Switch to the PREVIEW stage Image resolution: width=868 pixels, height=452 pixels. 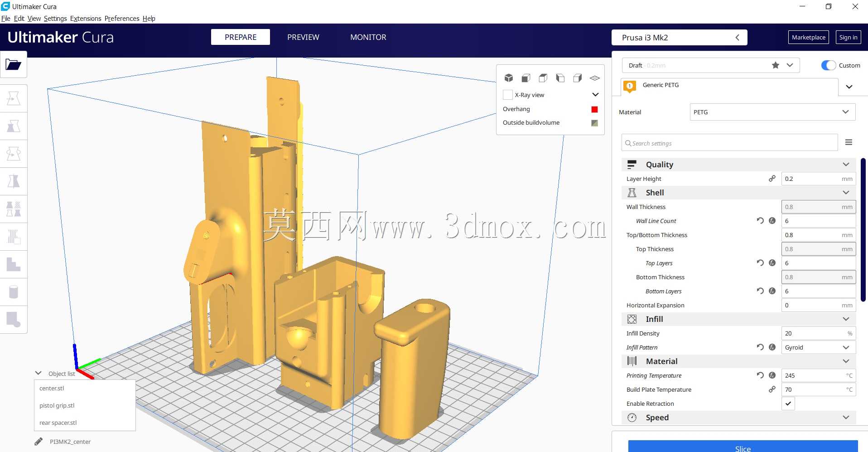pyautogui.click(x=303, y=37)
